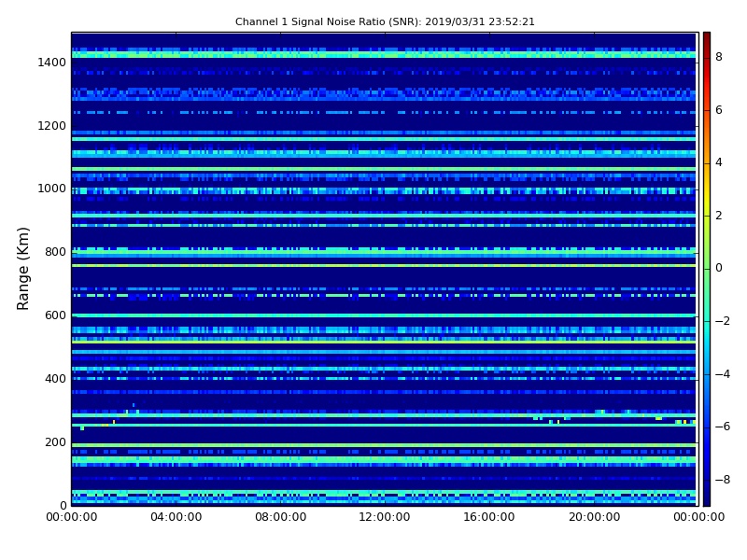Screen dimensions: 747x560
Task: Click y-axis tick label 1000
Action: coord(52,189)
